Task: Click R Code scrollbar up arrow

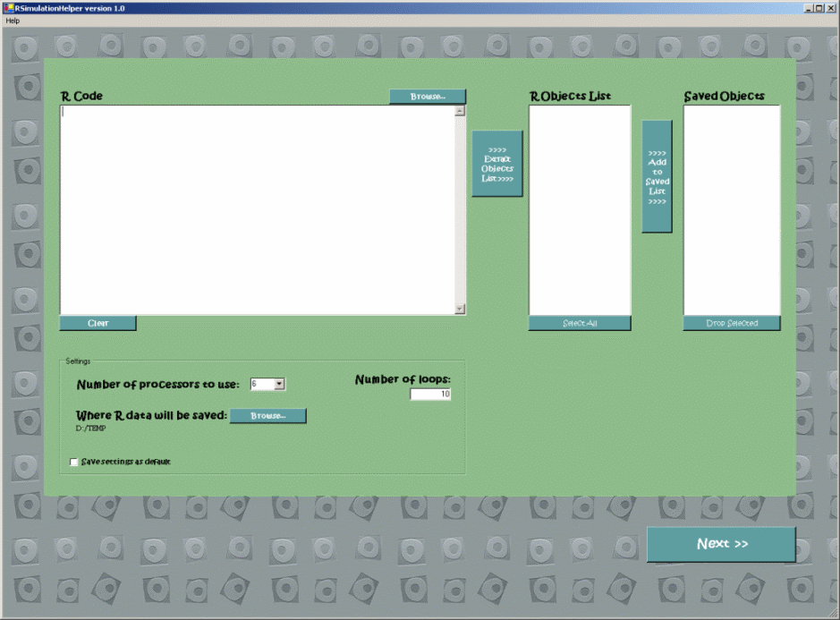Action: click(x=460, y=112)
